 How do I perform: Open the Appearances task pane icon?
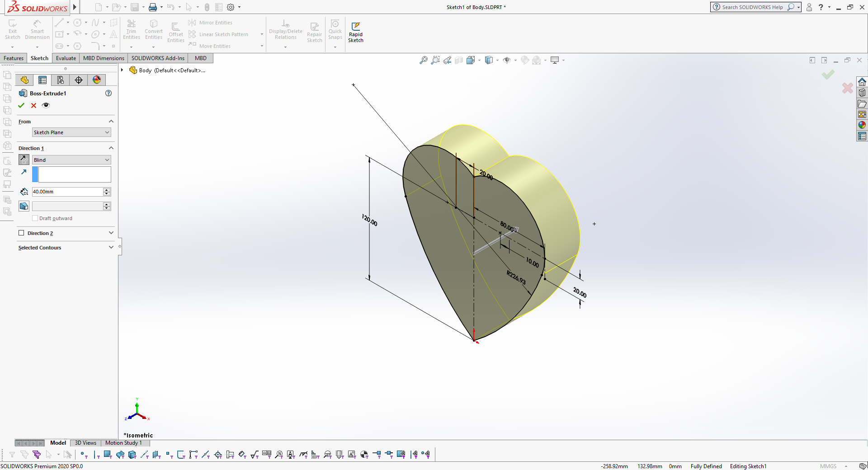[862, 125]
